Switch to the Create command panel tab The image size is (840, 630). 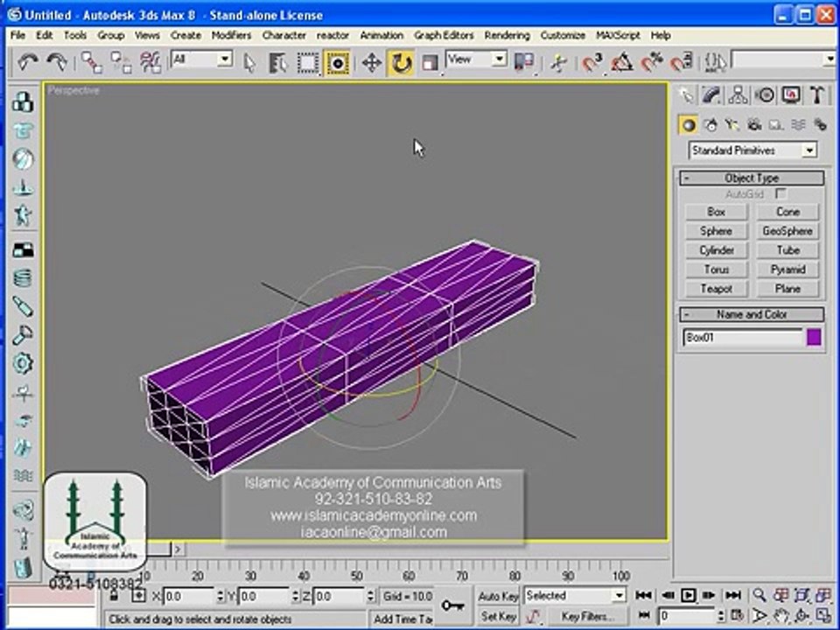click(x=686, y=95)
